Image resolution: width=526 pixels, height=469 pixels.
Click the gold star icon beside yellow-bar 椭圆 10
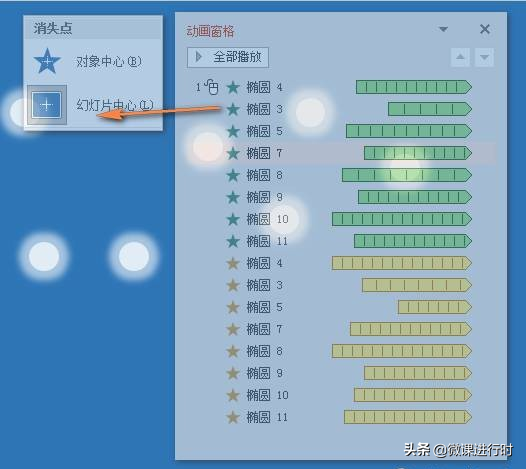coord(233,396)
